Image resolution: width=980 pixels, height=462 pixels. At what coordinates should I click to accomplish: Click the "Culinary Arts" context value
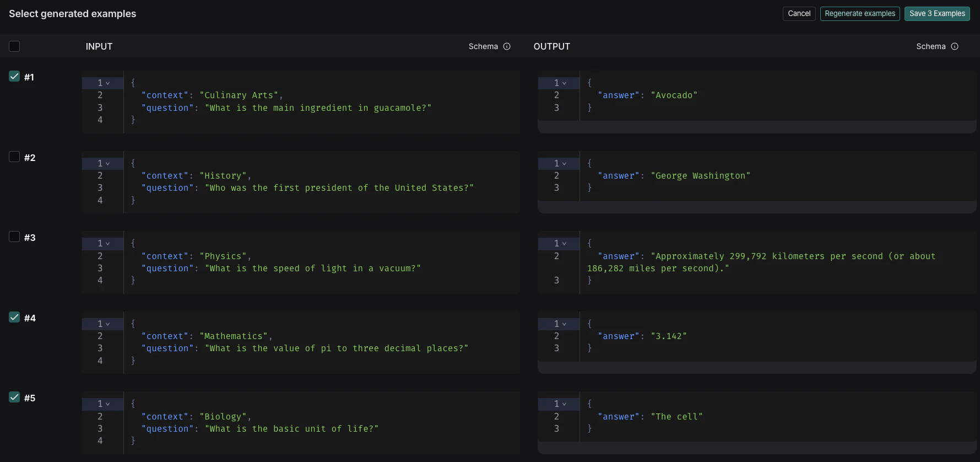coord(239,95)
